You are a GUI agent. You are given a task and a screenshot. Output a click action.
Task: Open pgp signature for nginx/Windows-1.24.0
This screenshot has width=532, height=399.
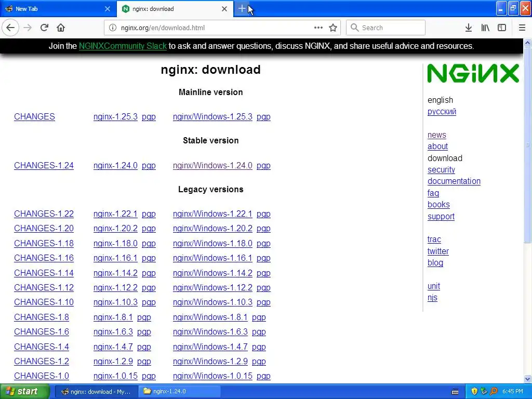263,166
